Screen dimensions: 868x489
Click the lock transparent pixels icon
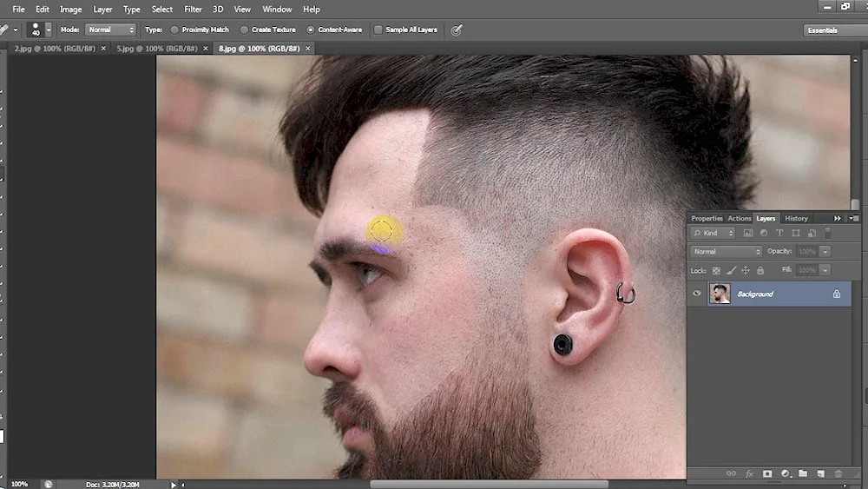pos(716,270)
